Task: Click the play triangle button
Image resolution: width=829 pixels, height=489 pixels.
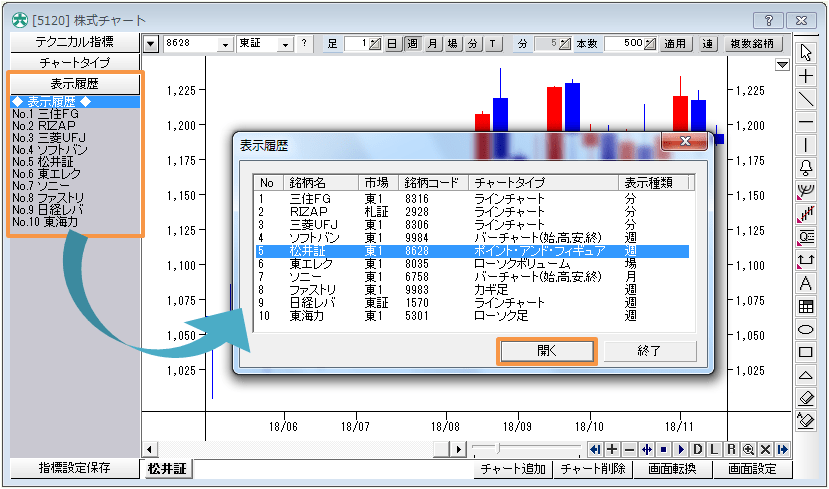Action: pos(680,449)
